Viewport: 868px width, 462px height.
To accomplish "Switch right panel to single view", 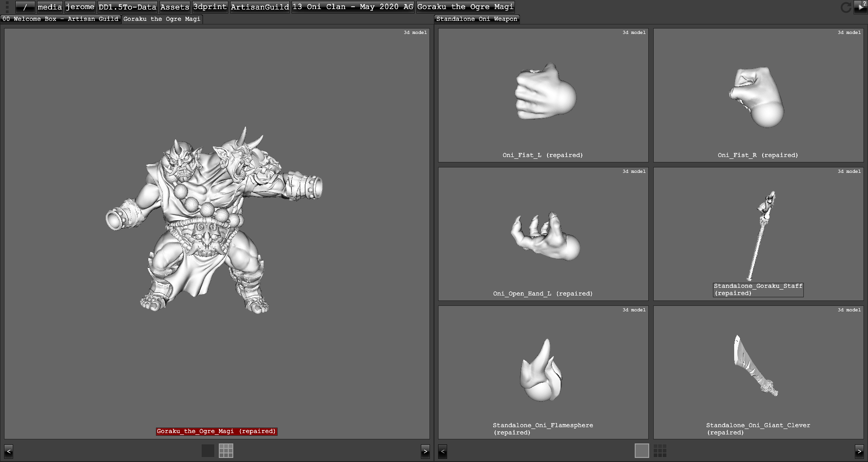I will point(642,451).
